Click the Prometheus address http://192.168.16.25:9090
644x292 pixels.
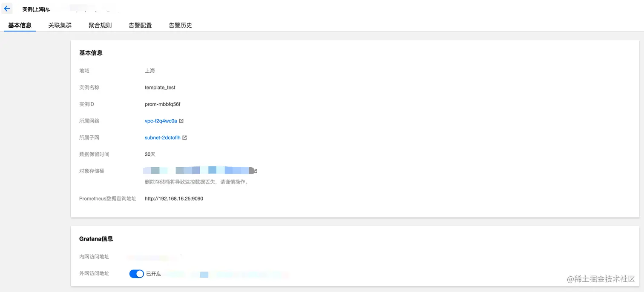click(174, 198)
